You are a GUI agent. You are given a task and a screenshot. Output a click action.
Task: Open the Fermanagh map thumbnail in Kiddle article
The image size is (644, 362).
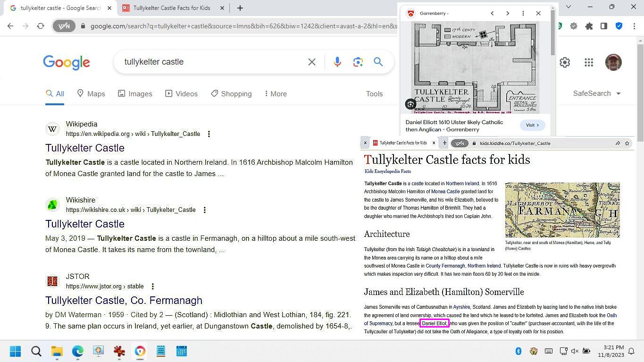tap(562, 210)
